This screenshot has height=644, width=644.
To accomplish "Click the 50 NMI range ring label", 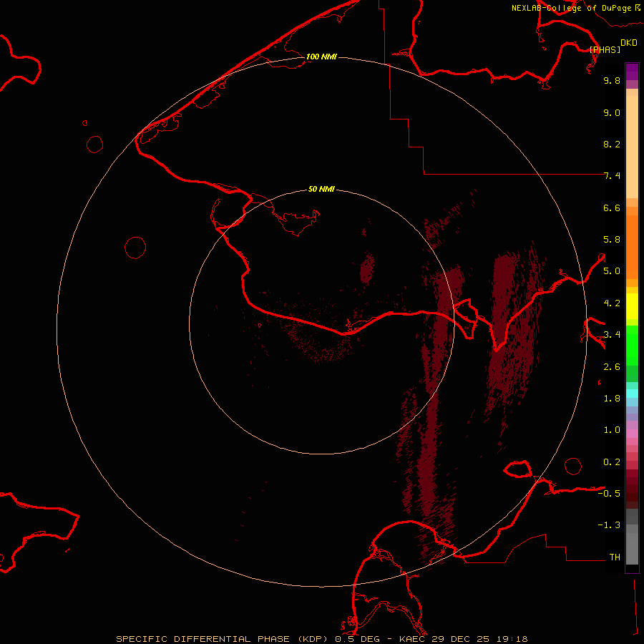I will pos(321,189).
